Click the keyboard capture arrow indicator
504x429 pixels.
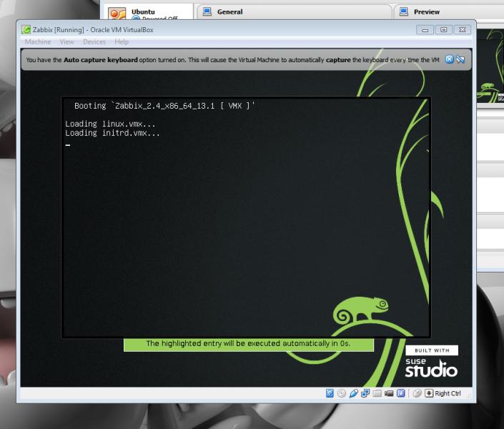pos(429,393)
